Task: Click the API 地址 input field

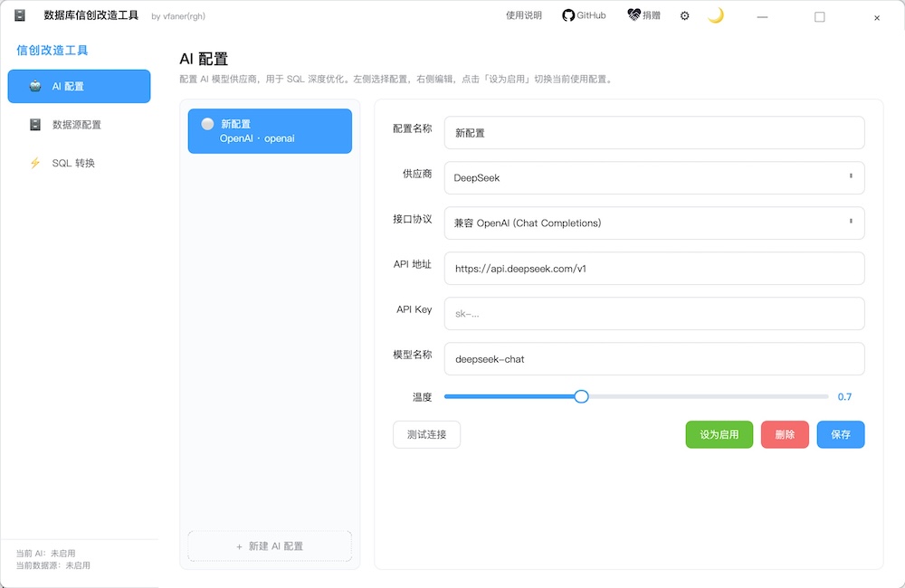Action: pos(654,269)
